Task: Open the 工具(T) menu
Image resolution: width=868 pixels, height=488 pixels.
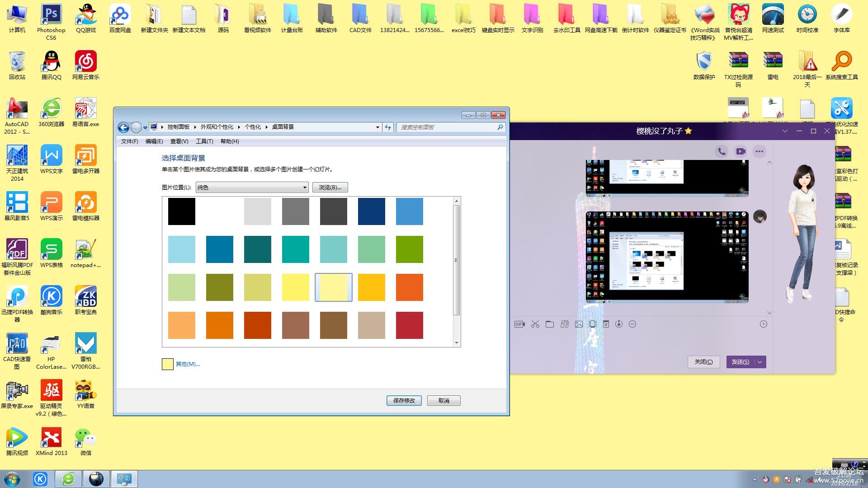Action: pyautogui.click(x=204, y=141)
